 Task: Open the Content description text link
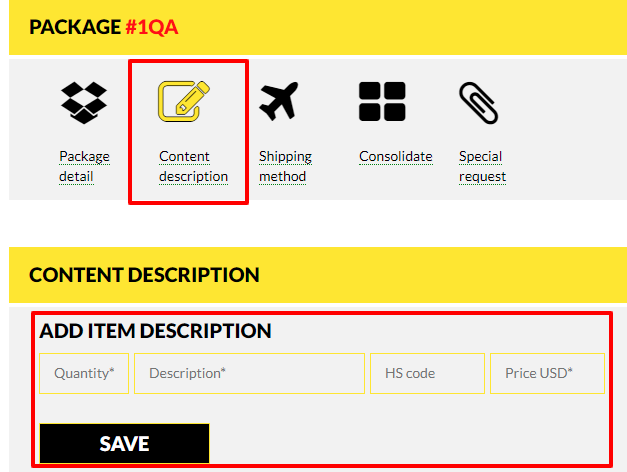pyautogui.click(x=193, y=166)
